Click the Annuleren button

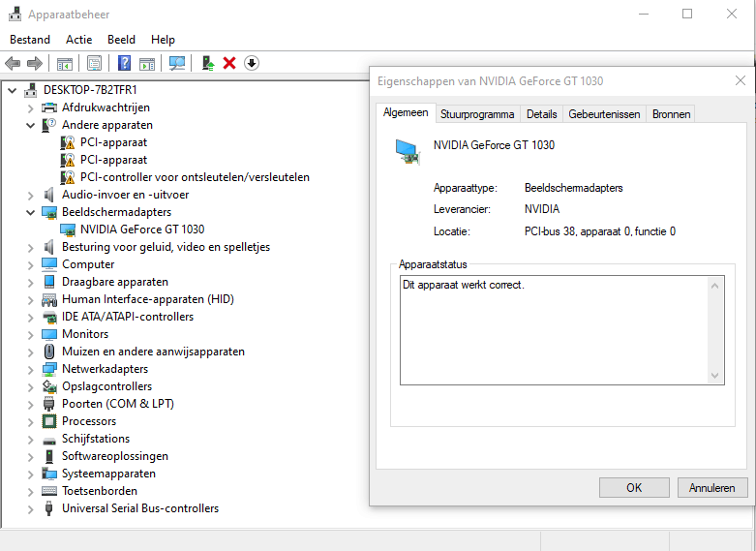[x=712, y=488]
